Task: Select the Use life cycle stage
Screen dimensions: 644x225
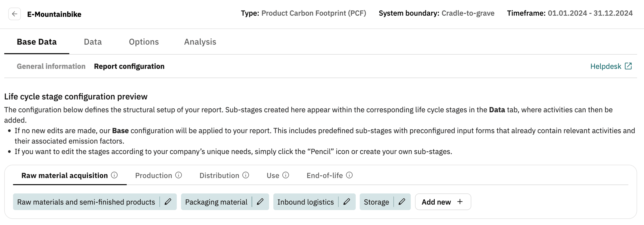Action: [273, 175]
